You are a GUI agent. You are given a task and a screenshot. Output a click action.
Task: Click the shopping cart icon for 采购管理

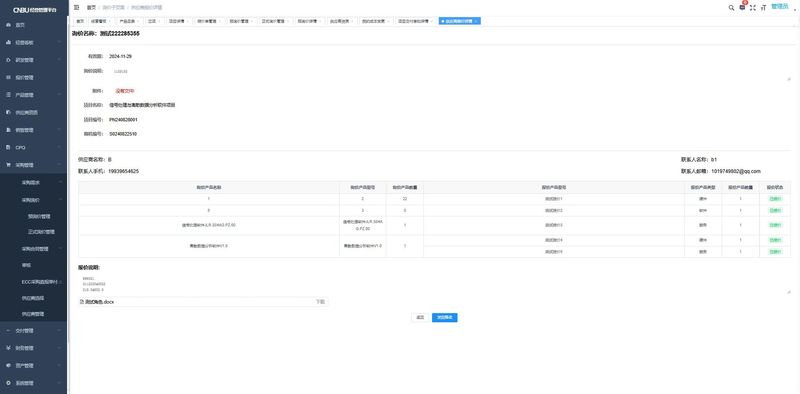[8, 165]
